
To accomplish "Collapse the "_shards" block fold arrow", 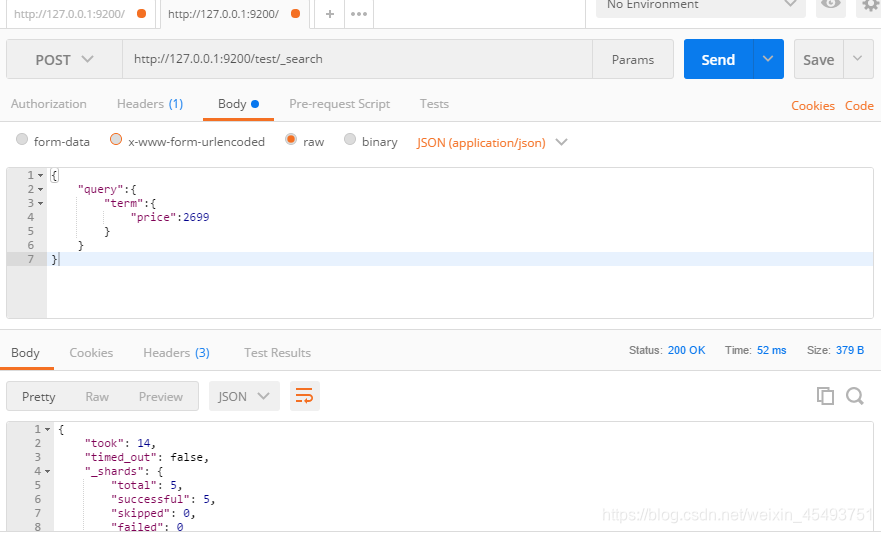I will point(48,472).
